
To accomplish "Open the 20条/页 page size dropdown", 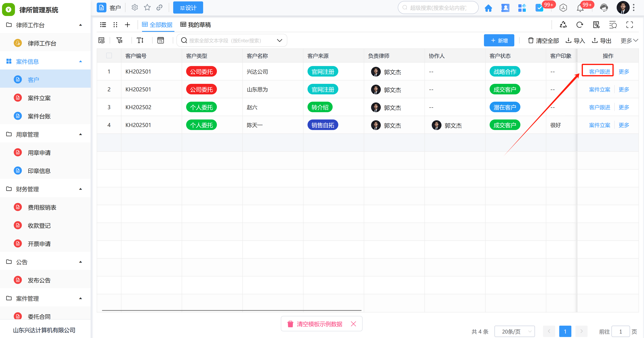I will pyautogui.click(x=515, y=331).
